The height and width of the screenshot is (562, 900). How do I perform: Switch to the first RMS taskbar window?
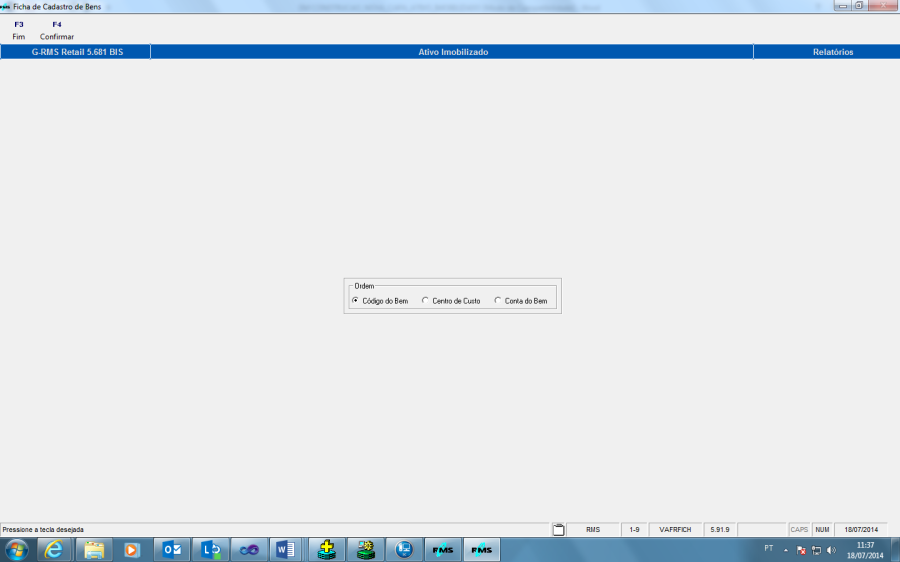coord(443,550)
